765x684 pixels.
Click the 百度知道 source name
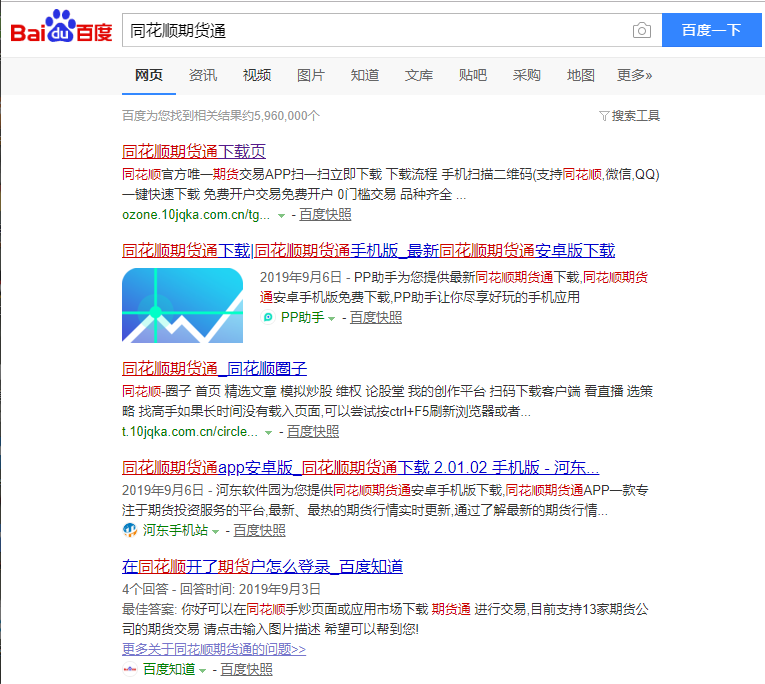[x=169, y=669]
